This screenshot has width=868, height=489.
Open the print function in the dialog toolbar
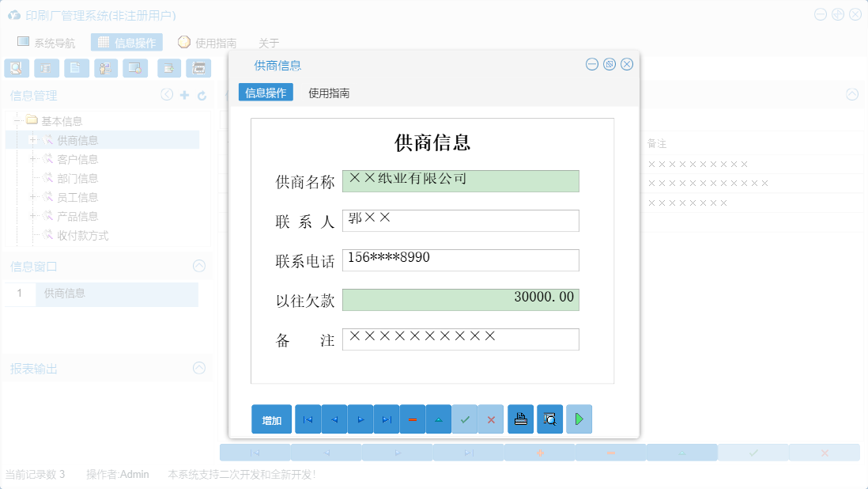pos(520,419)
